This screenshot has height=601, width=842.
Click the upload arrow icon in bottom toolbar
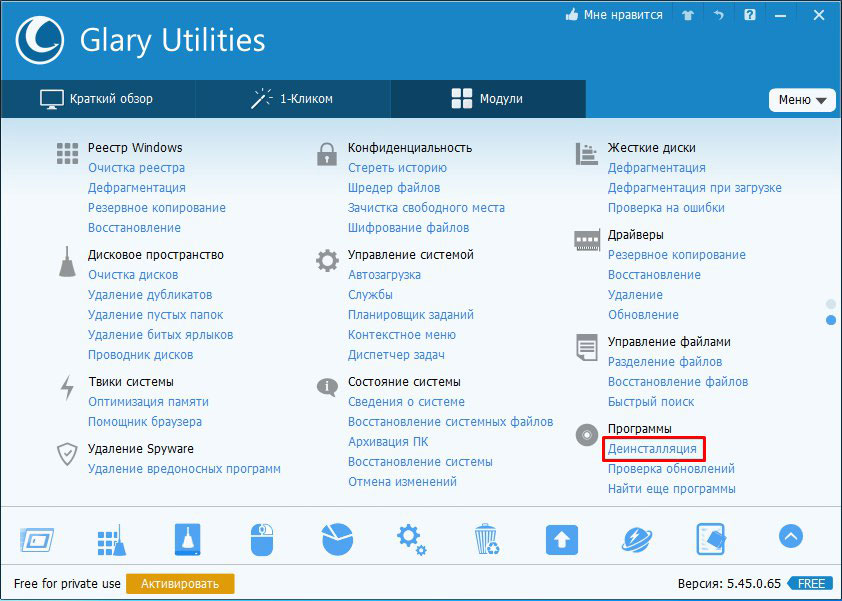pyautogui.click(x=562, y=540)
